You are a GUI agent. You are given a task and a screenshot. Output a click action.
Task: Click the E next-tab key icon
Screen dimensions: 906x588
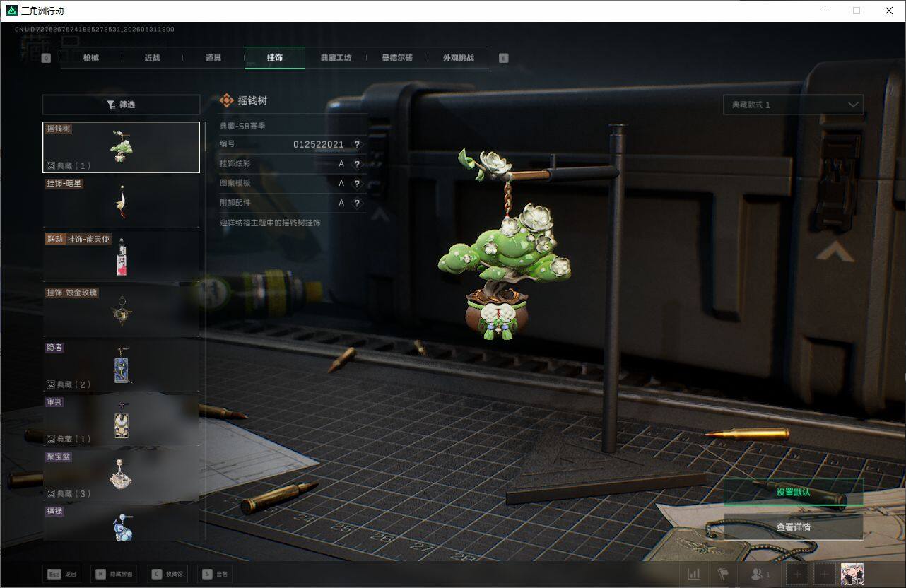click(x=503, y=58)
